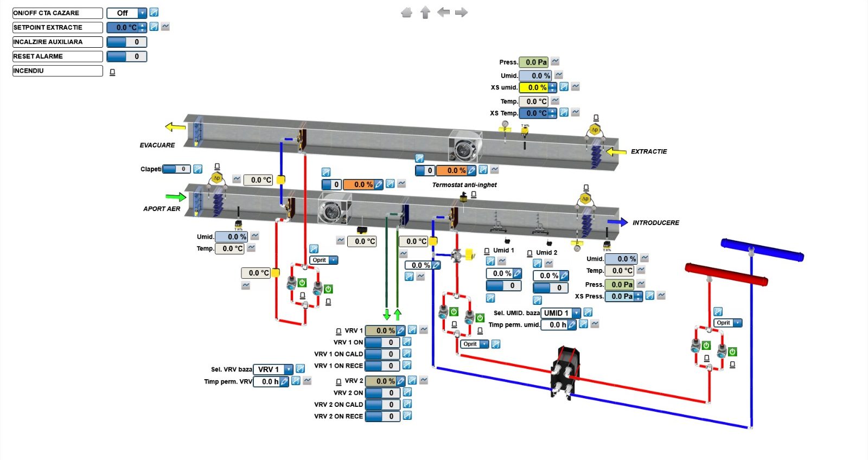The height and width of the screenshot is (460, 868).
Task: Click the up arrow navigation icon
Action: 425,12
